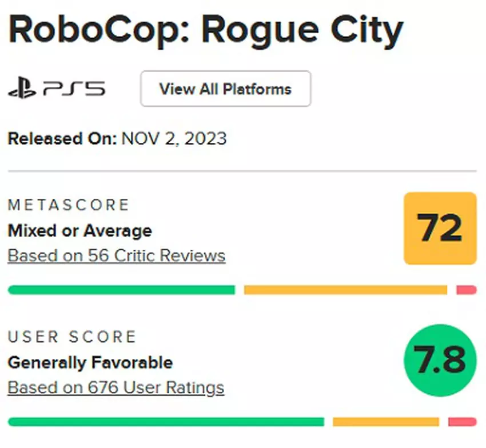Open the Based on 56 Critic Reviews link
This screenshot has width=486, height=448.
point(117,255)
